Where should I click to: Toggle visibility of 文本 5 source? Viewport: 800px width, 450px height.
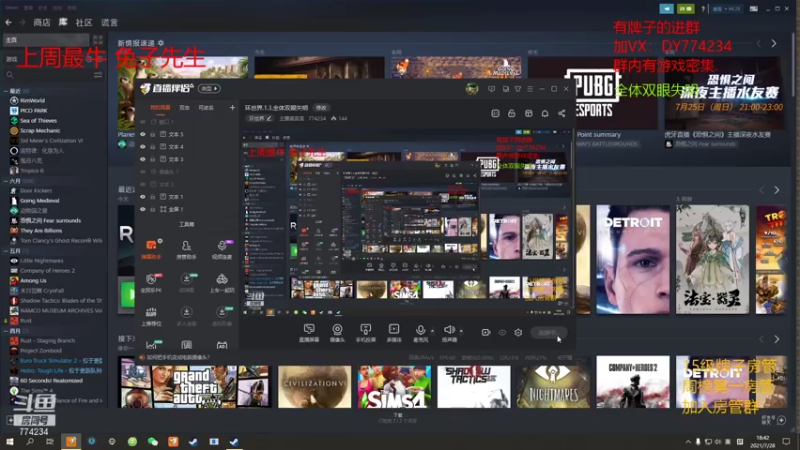click(143, 134)
